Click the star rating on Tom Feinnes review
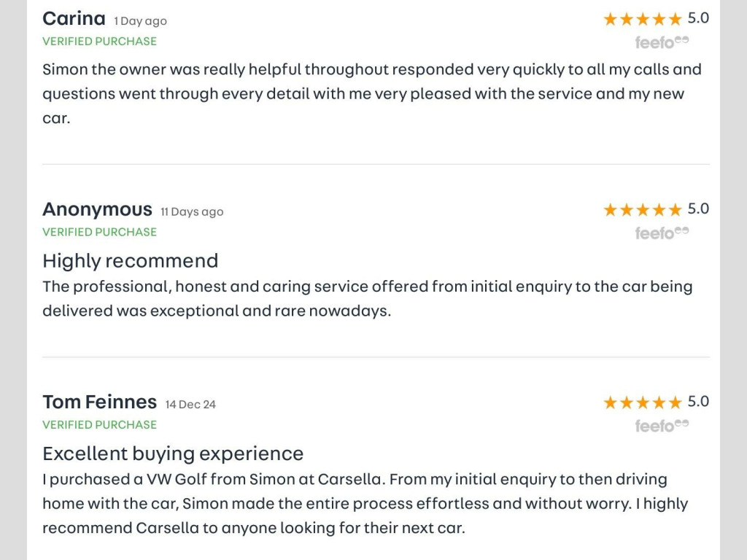The width and height of the screenshot is (747, 560). coord(643,402)
